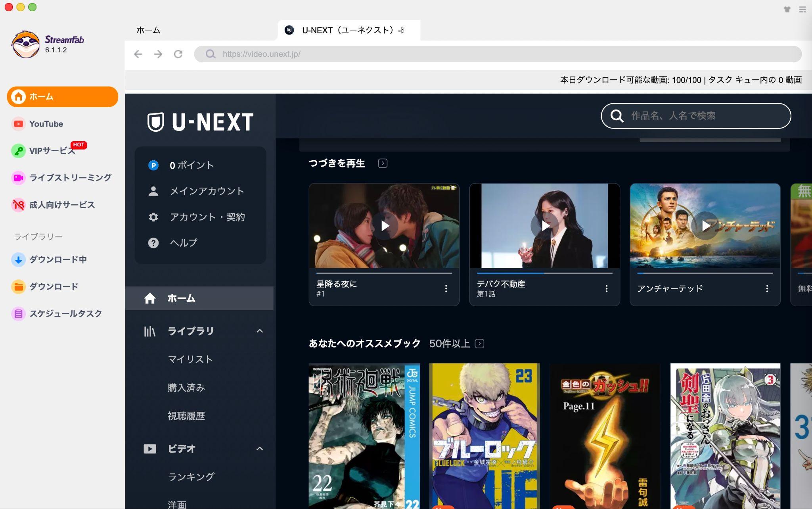Click the ライブラリー section heading
The width and height of the screenshot is (812, 509).
[38, 237]
